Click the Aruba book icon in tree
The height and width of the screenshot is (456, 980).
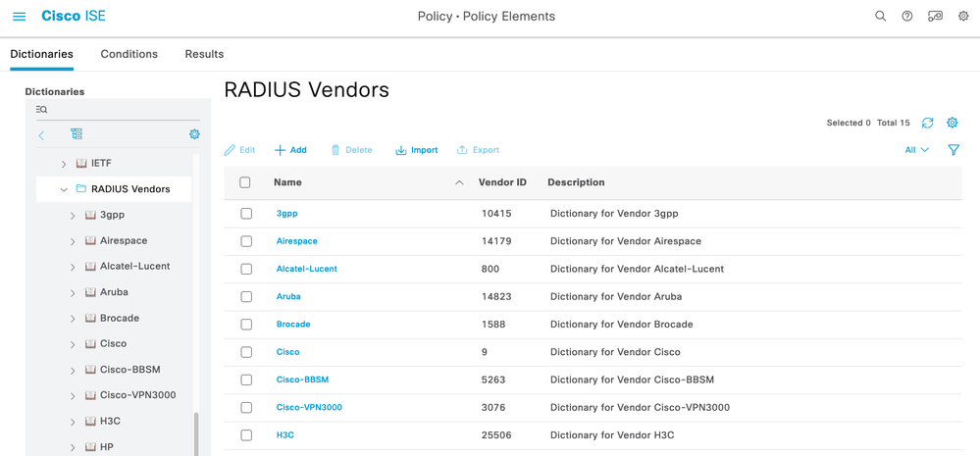point(90,292)
